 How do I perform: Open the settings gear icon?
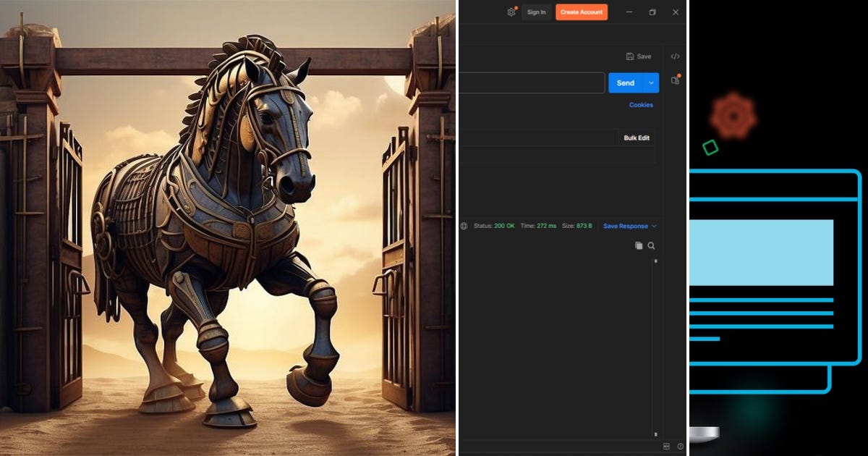(x=511, y=12)
